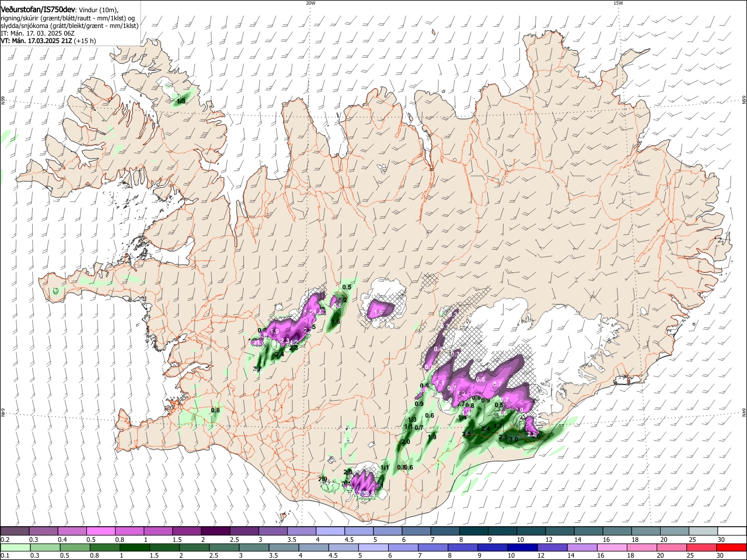Image resolution: width=747 pixels, height=560 pixels.
Task: Select dark purple upper swatch labelled 2
Action: click(x=215, y=531)
